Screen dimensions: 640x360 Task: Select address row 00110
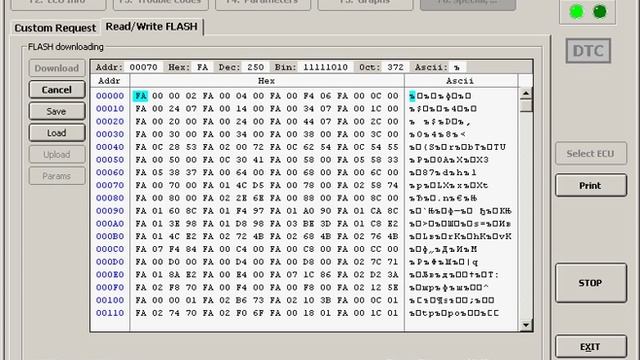point(110,313)
